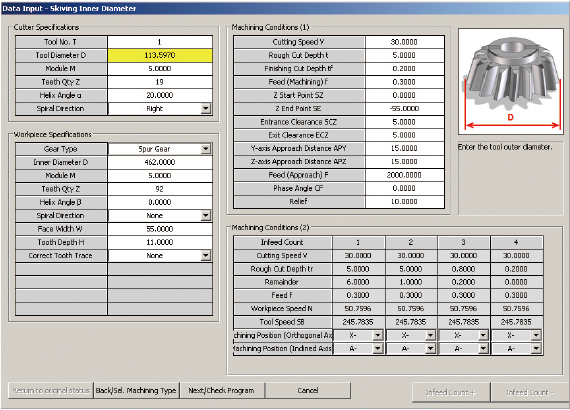Open cutter Spiral Direction dropdown showing Right
Viewport: 570px width, 410px height.
click(x=206, y=109)
